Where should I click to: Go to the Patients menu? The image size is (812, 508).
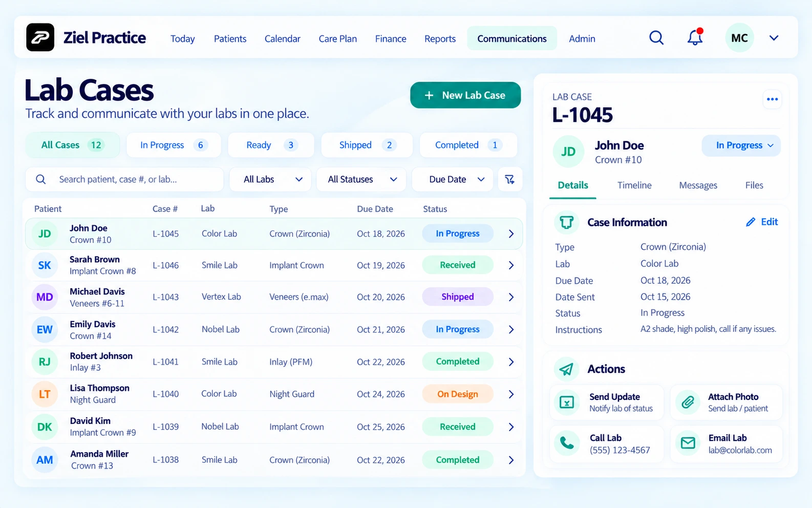[230, 39]
